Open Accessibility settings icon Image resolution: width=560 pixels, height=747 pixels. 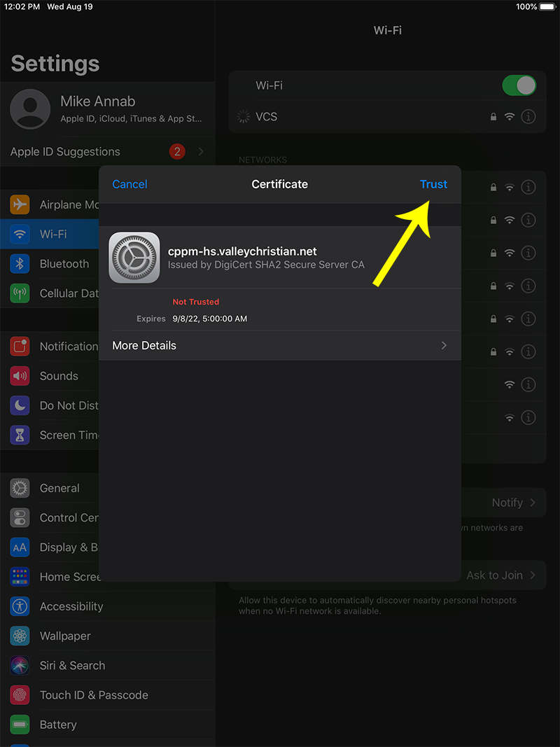tap(20, 606)
